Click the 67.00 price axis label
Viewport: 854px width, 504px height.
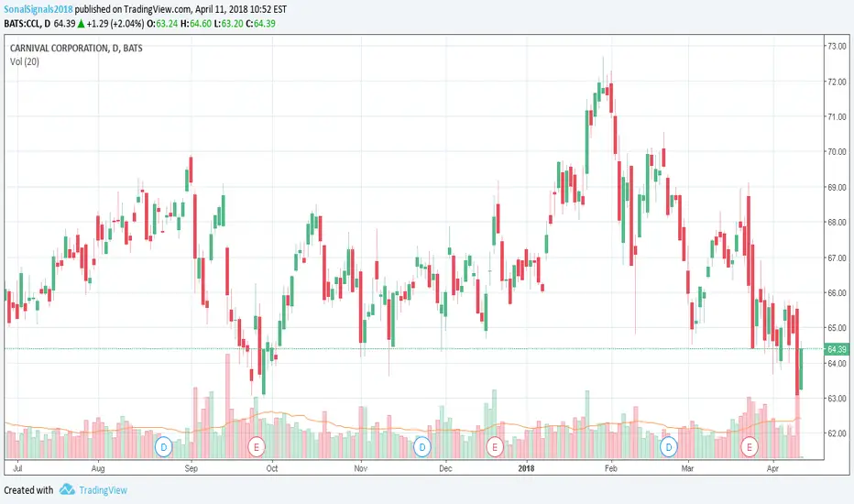pyautogui.click(x=838, y=257)
